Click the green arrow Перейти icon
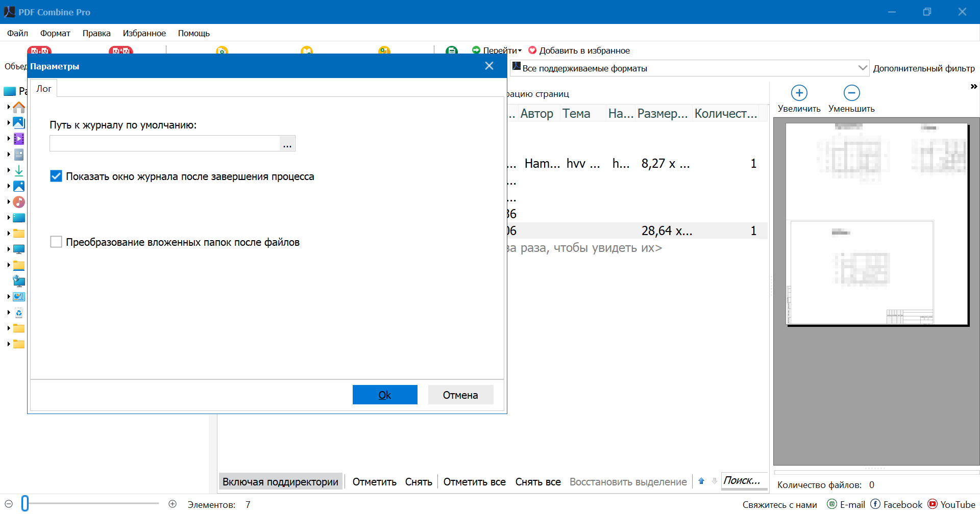The image size is (980, 514). coord(476,50)
